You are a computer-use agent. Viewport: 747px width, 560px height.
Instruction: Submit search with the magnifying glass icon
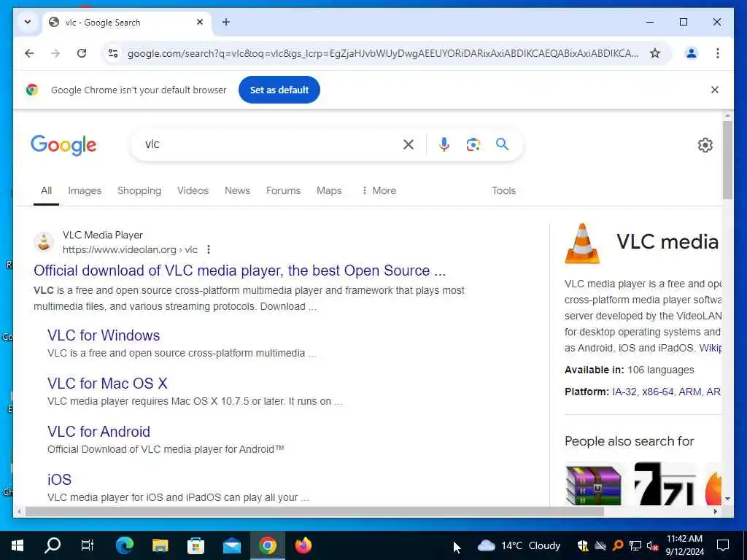pyautogui.click(x=502, y=144)
